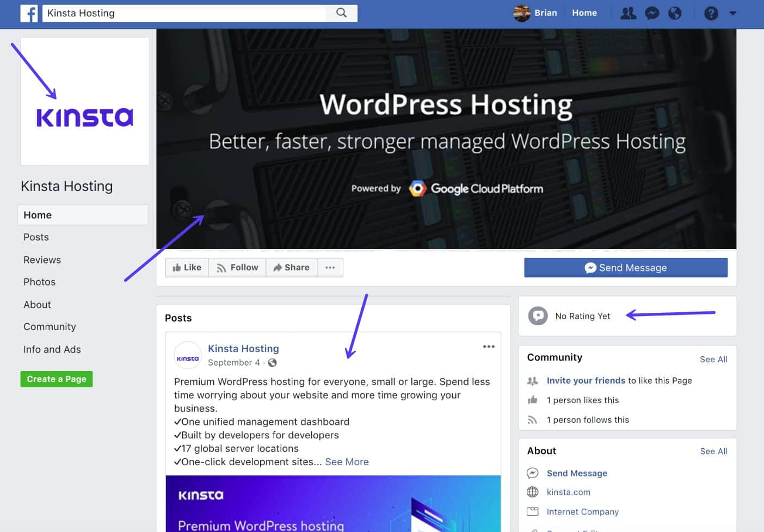Open the ellipsis menu next to Share
The width and height of the screenshot is (764, 532).
point(330,267)
